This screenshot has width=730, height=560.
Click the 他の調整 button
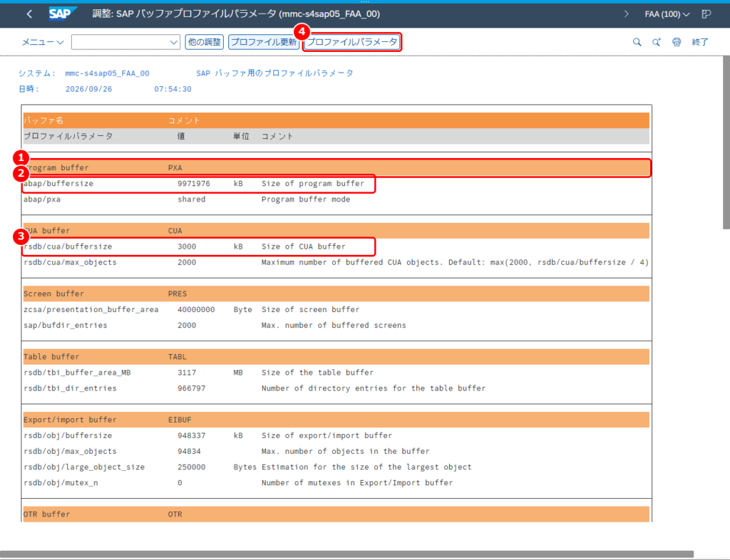click(x=205, y=42)
